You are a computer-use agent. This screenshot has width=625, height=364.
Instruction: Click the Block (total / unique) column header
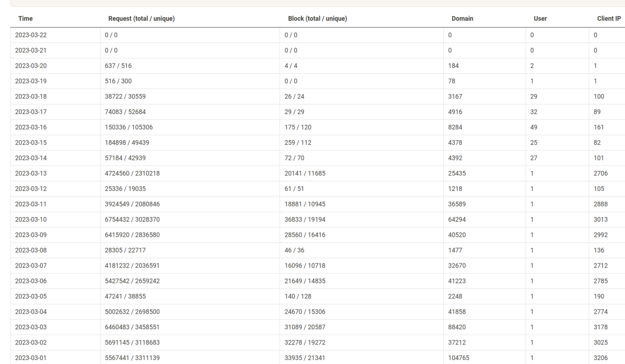317,19
